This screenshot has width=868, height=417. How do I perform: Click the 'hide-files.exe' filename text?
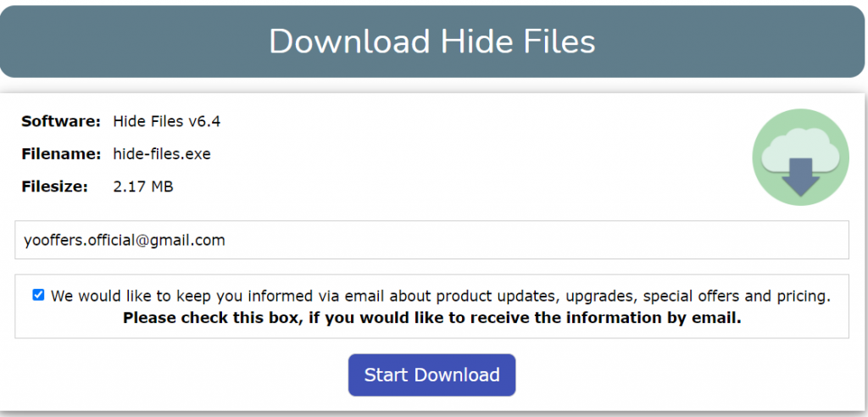[162, 153]
